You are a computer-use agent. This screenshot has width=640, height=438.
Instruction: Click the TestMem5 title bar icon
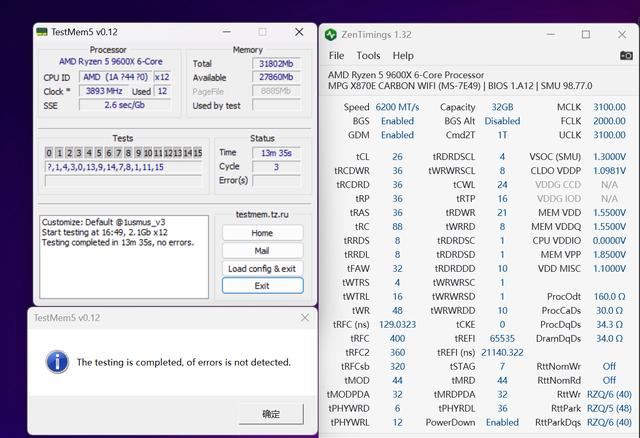(42, 32)
